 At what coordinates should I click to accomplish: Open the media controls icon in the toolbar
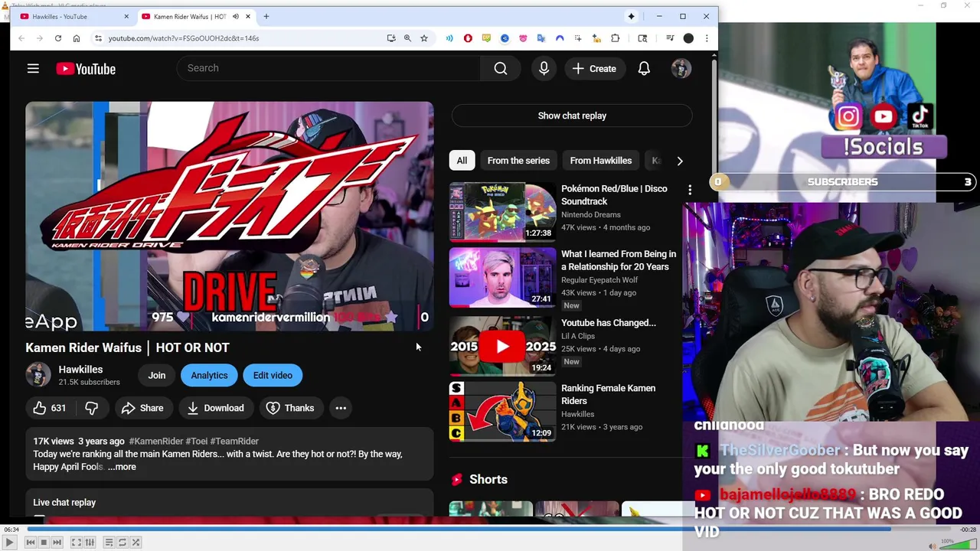point(670,38)
